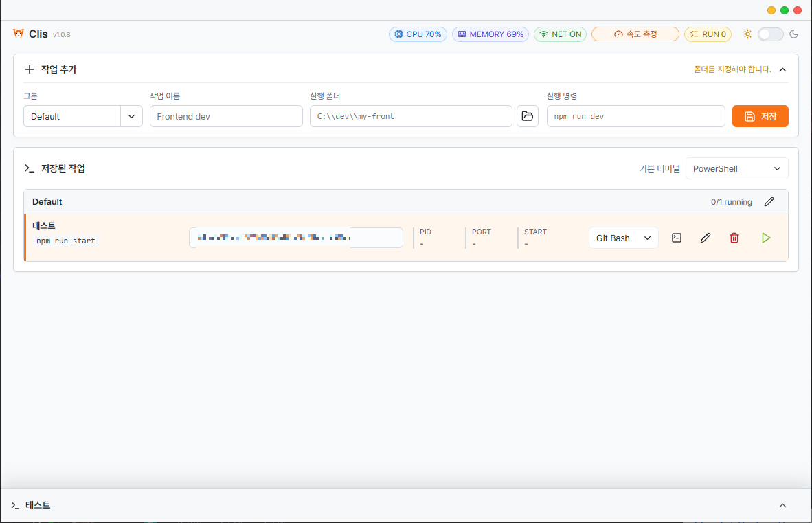This screenshot has width=812, height=523.
Task: Expand the bottom 테스트 terminal panel
Action: [782, 505]
